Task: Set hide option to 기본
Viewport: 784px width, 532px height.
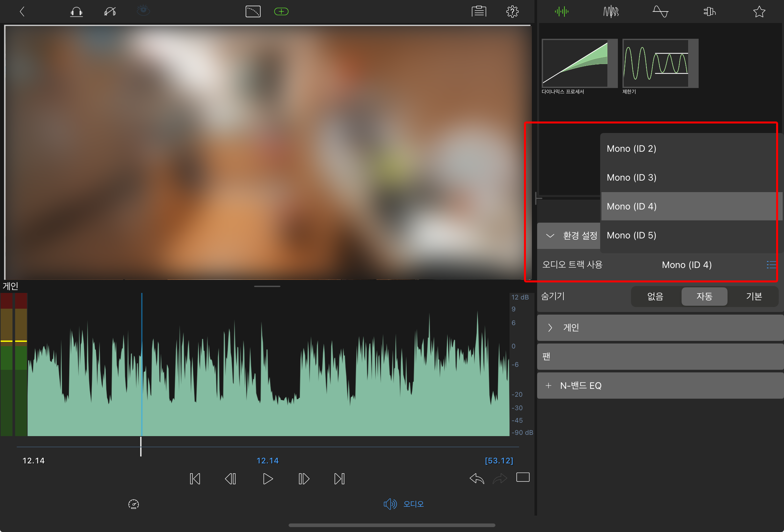Action: pyautogui.click(x=754, y=296)
